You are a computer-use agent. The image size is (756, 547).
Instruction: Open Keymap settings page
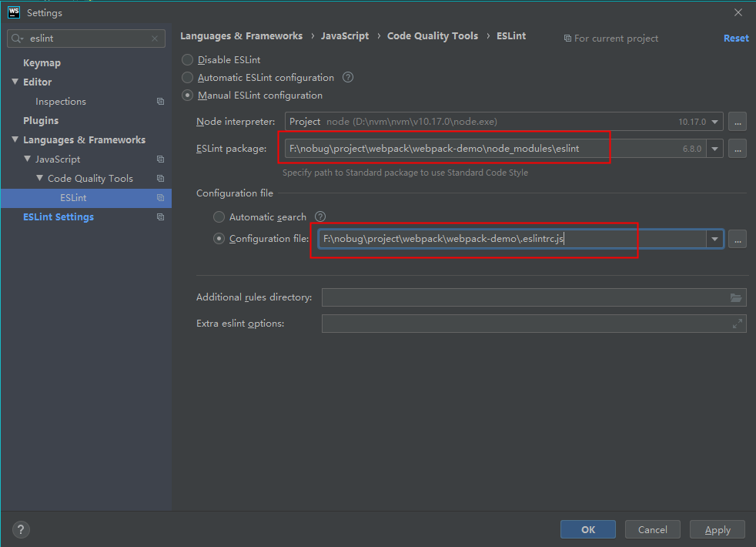coord(42,63)
